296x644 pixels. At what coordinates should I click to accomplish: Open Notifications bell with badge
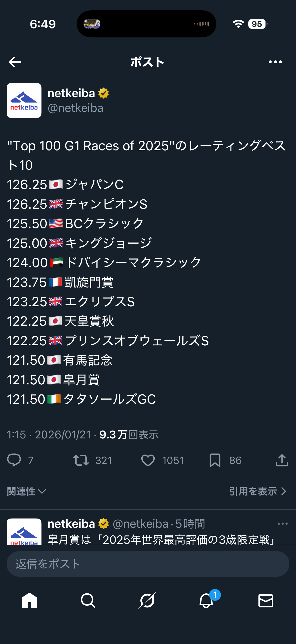tap(206, 601)
